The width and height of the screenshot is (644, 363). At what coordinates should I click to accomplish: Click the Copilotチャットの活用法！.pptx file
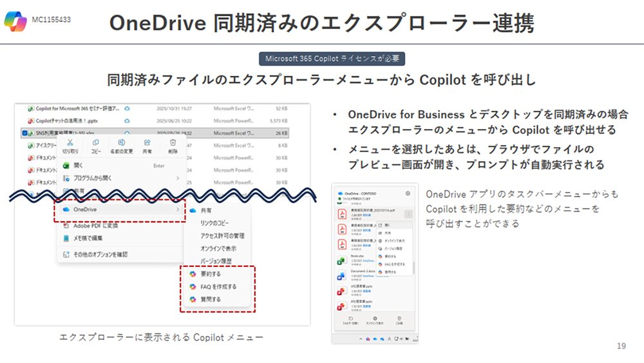pyautogui.click(x=155, y=121)
